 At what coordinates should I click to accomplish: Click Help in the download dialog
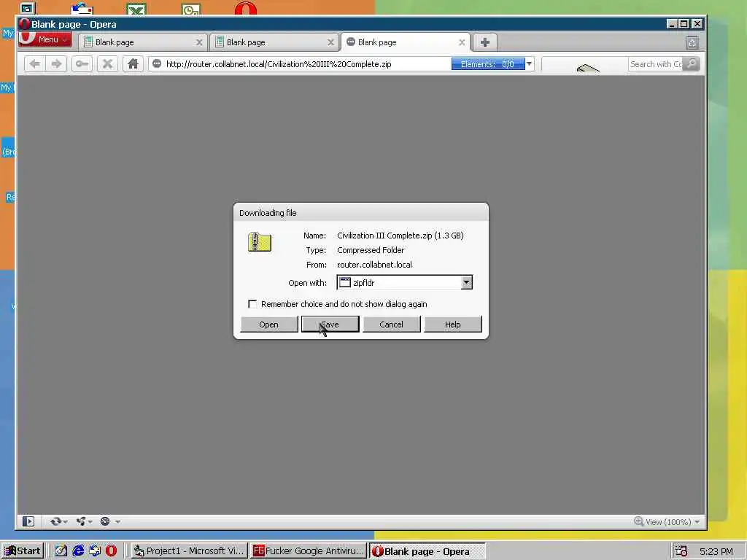pyautogui.click(x=452, y=324)
